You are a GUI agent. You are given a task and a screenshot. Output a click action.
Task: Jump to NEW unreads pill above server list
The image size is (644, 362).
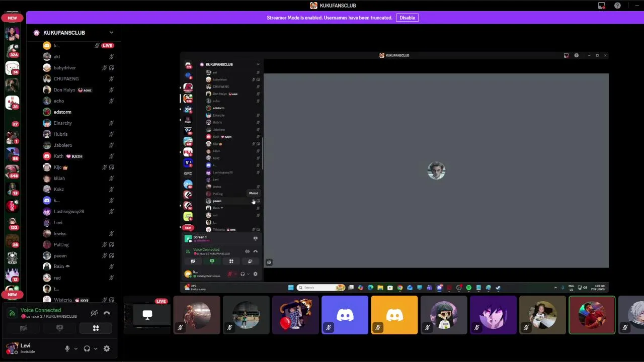coord(12,18)
